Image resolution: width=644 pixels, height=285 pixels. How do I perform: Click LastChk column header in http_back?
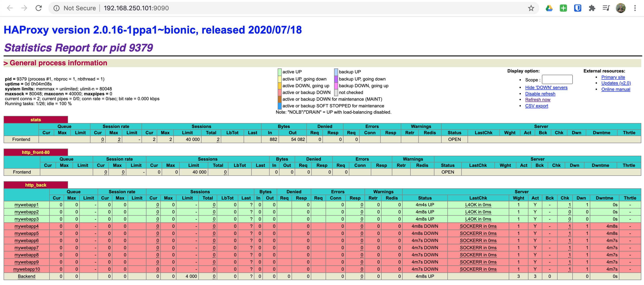478,198
